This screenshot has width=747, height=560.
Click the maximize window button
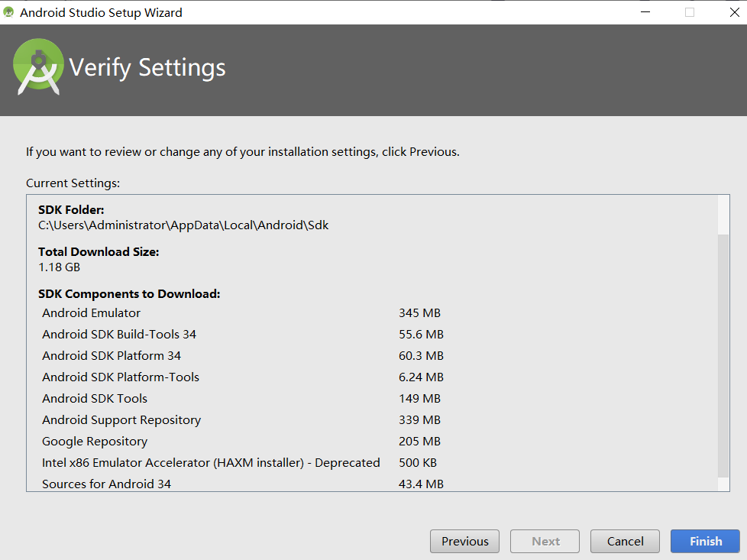click(x=690, y=12)
